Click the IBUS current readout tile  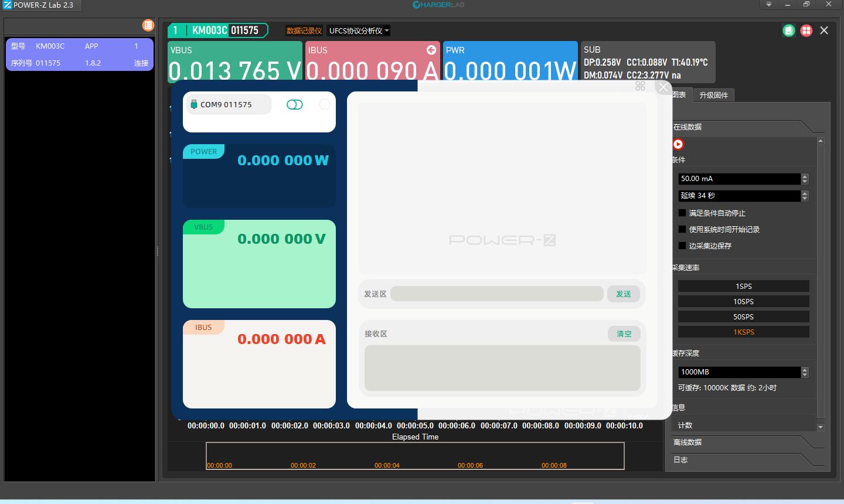(x=373, y=60)
